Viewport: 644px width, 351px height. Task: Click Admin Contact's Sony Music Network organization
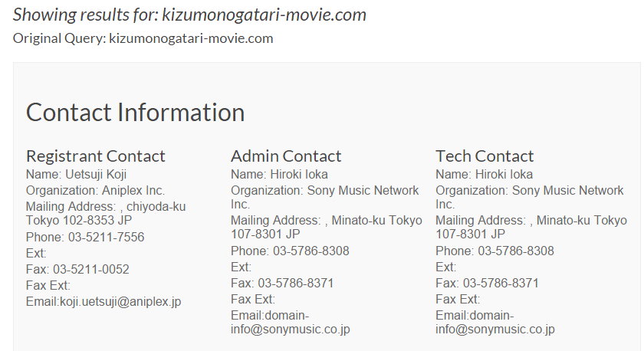coord(325,197)
